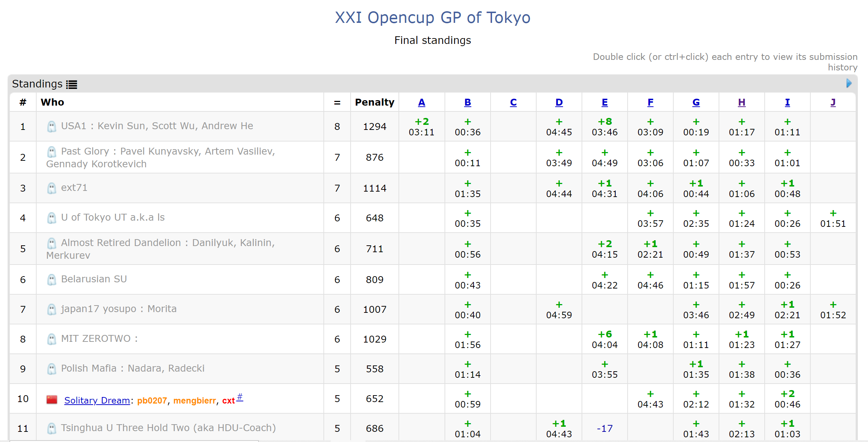868x442 pixels.
Task: Click China flag icon beside Solitary Dream
Action: pyautogui.click(x=52, y=400)
